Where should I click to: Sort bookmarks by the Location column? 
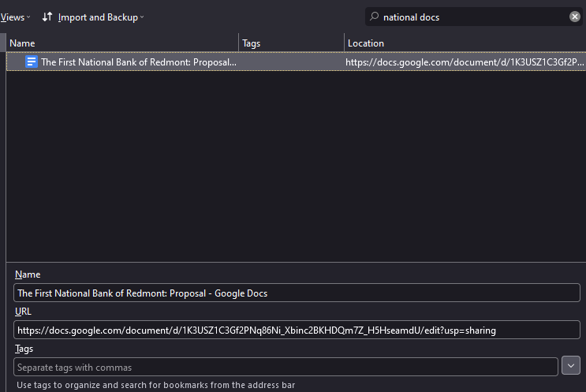click(x=465, y=43)
